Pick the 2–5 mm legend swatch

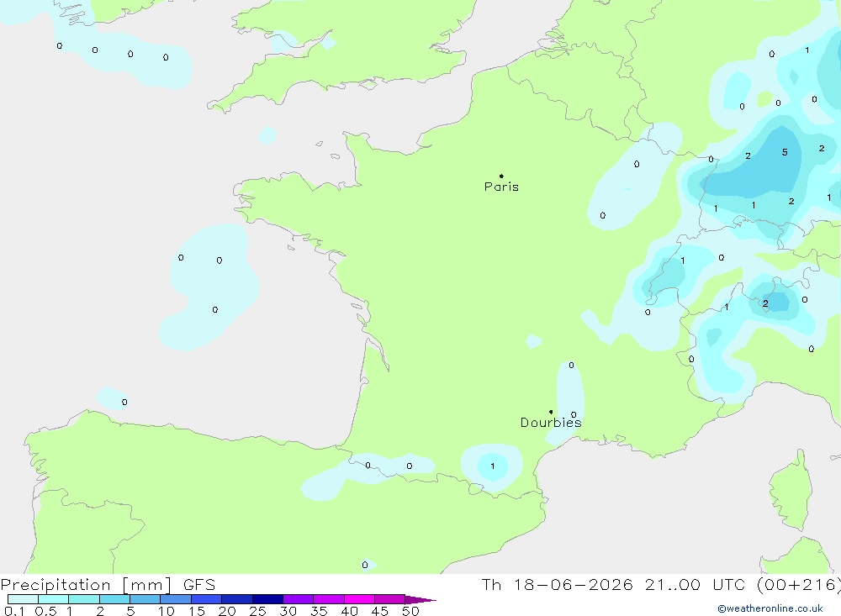(x=114, y=599)
